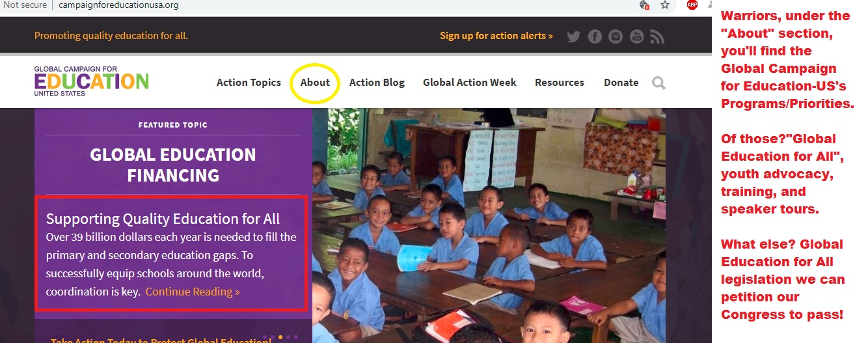The height and width of the screenshot is (343, 868).
Task: Open the Resources menu item
Action: click(560, 83)
